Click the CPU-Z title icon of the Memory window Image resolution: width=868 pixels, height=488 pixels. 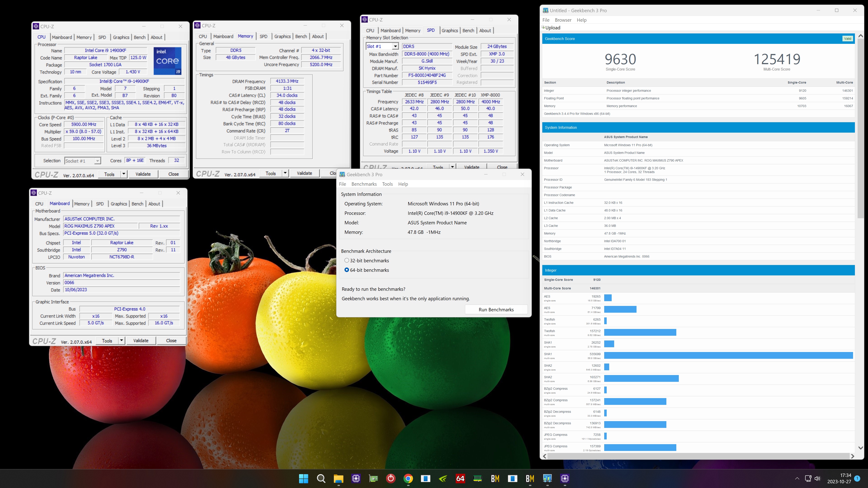pyautogui.click(x=198, y=25)
